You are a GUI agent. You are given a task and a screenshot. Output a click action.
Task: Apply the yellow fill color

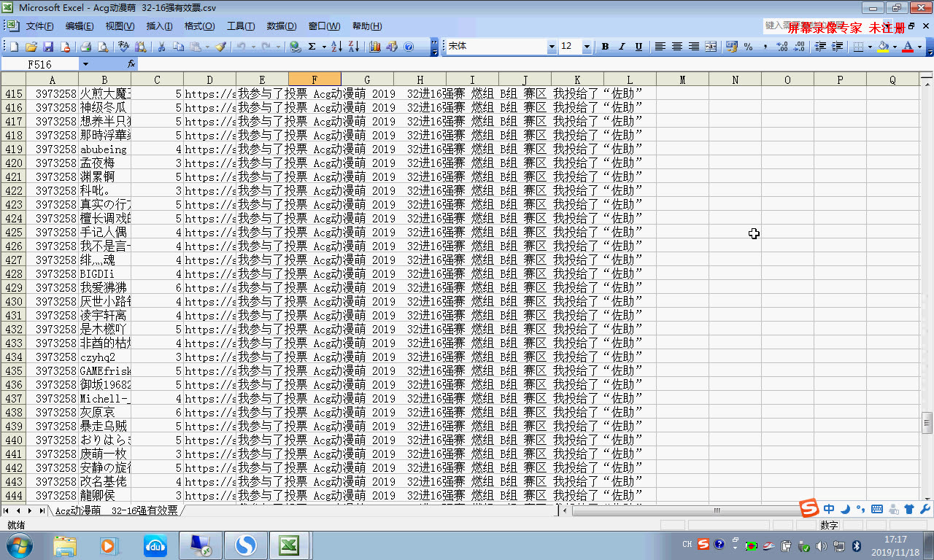pos(883,47)
